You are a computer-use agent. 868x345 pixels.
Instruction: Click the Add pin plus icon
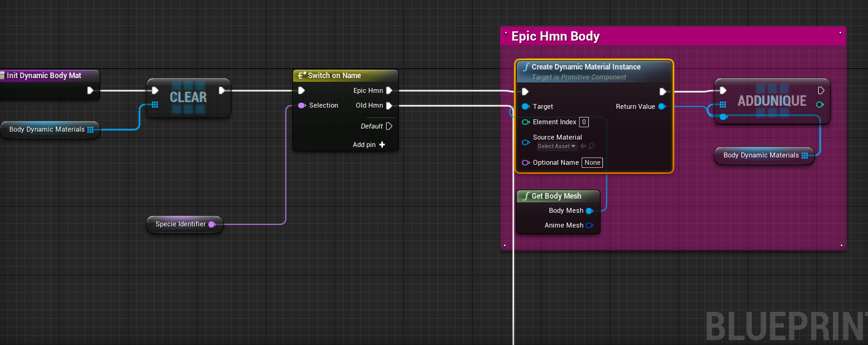click(x=382, y=145)
